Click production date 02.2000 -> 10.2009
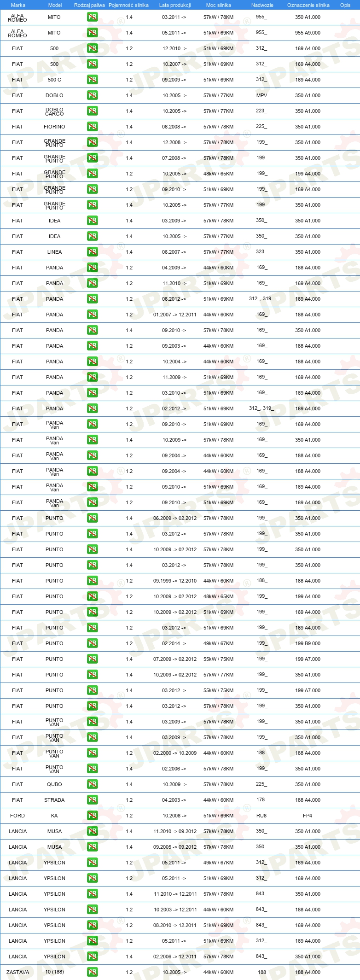This screenshot has width=360, height=980. 175,753
